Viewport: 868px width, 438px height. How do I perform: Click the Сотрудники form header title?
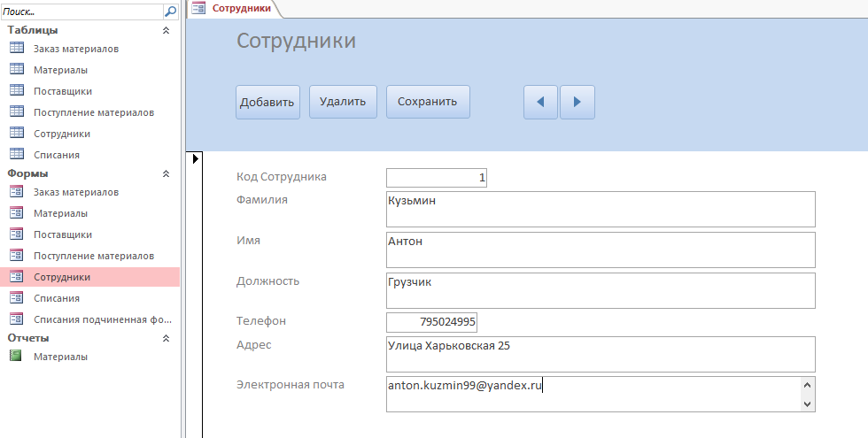point(296,41)
